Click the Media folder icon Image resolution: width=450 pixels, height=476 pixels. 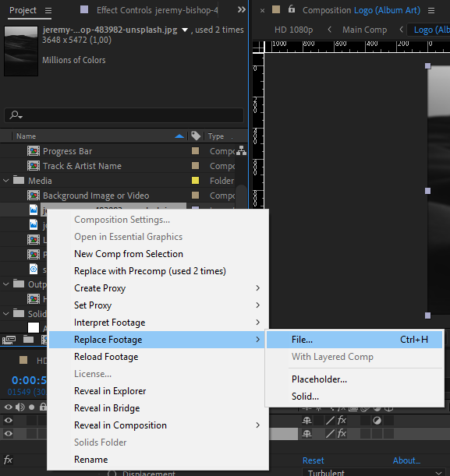coord(19,180)
